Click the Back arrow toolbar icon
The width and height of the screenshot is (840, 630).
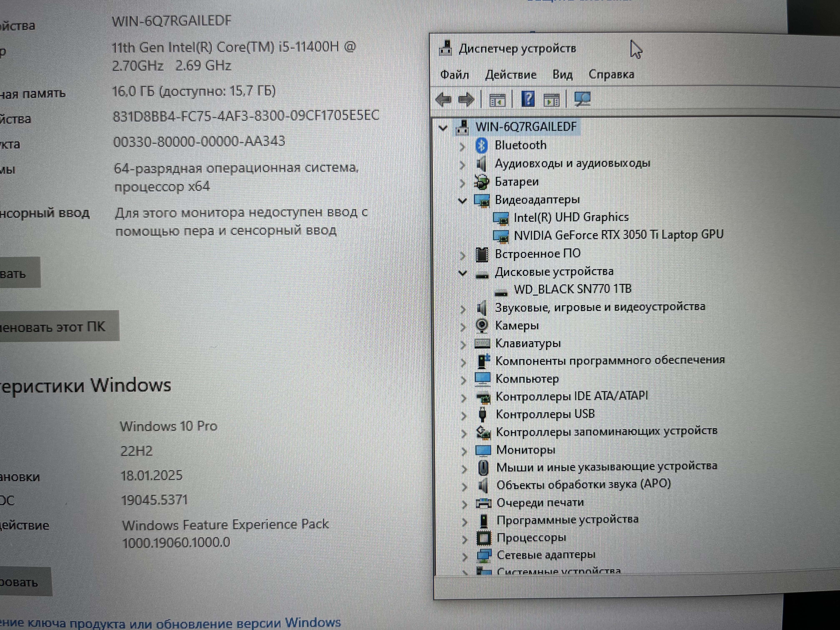click(443, 100)
